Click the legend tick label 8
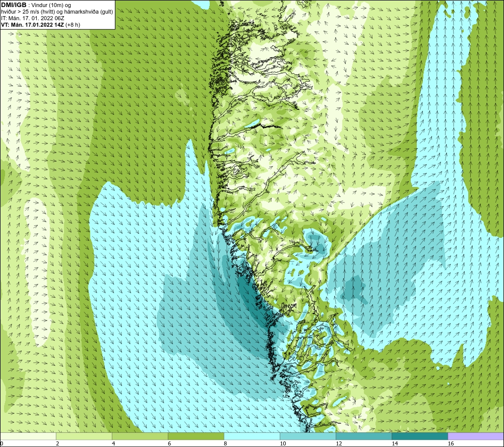504x447 pixels. 225,443
